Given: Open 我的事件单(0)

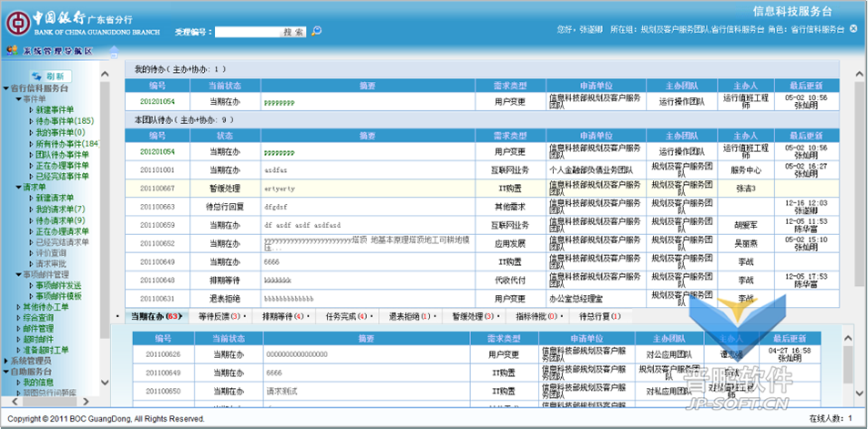Looking at the screenshot, I should coord(60,132).
